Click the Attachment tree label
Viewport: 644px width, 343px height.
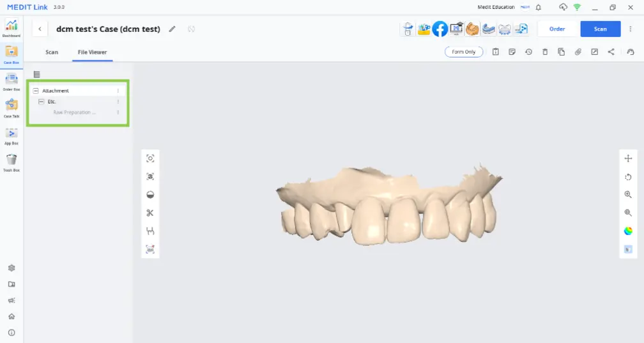(x=56, y=91)
